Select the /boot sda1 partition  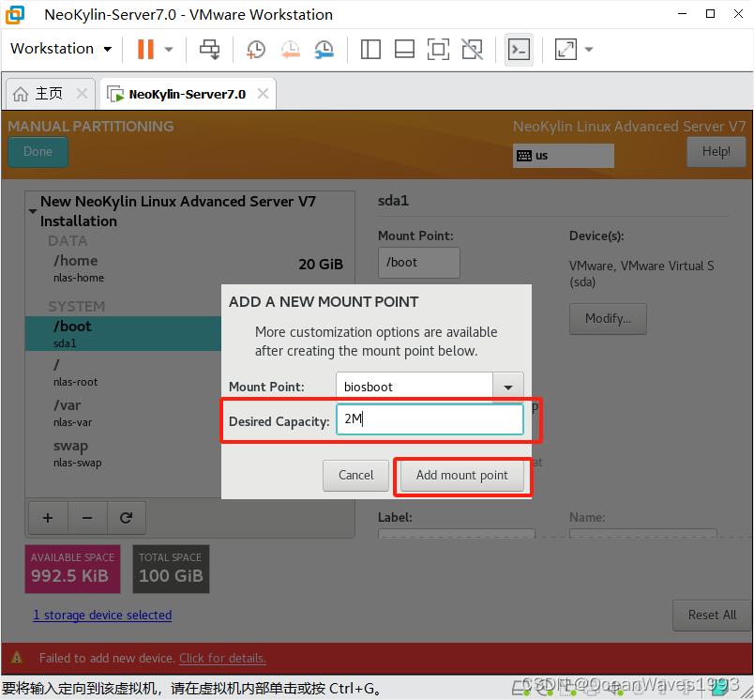point(123,333)
